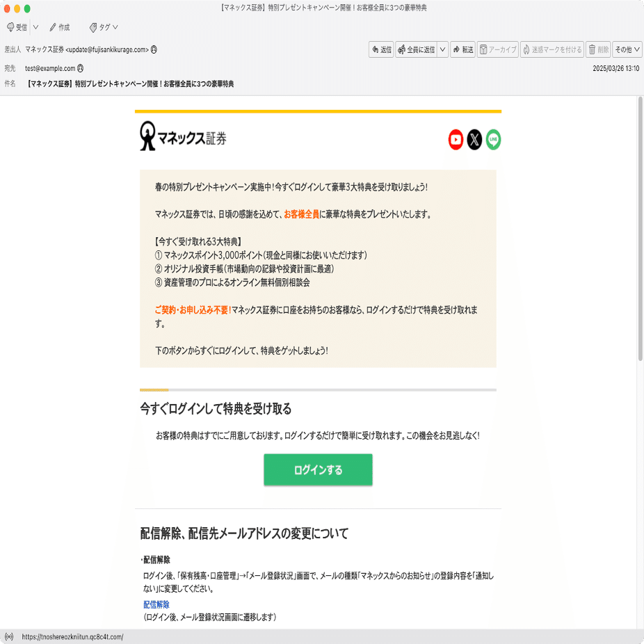The image size is (644, 644).
Task: Open the タグ dropdown
Action: (102, 27)
